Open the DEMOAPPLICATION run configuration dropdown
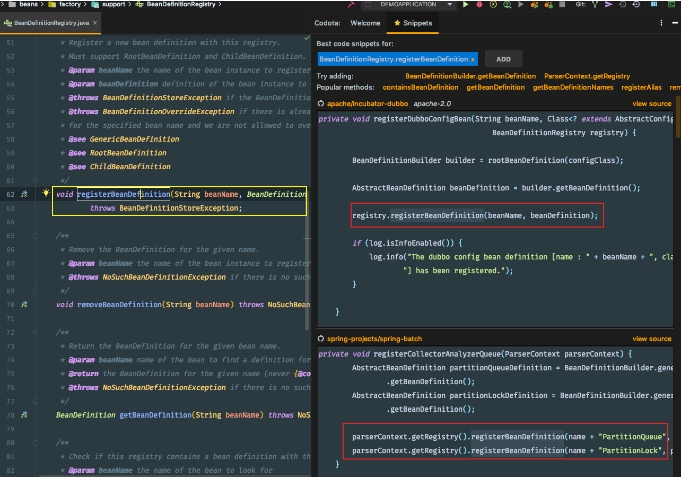Image resolution: width=681 pixels, height=477 pixels. (x=409, y=4)
